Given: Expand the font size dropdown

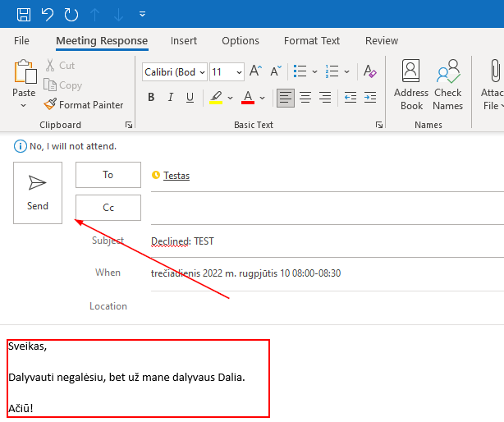Looking at the screenshot, I should pyautogui.click(x=238, y=72).
